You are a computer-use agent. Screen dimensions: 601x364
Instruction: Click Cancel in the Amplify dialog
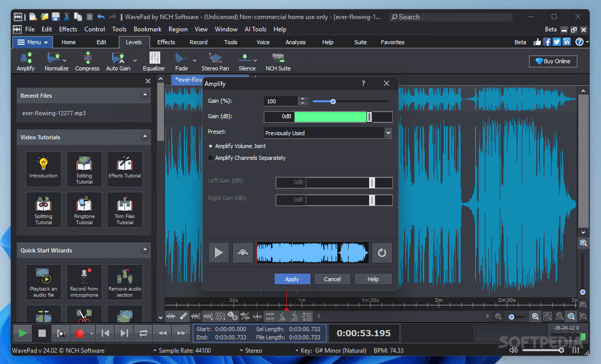pos(332,279)
